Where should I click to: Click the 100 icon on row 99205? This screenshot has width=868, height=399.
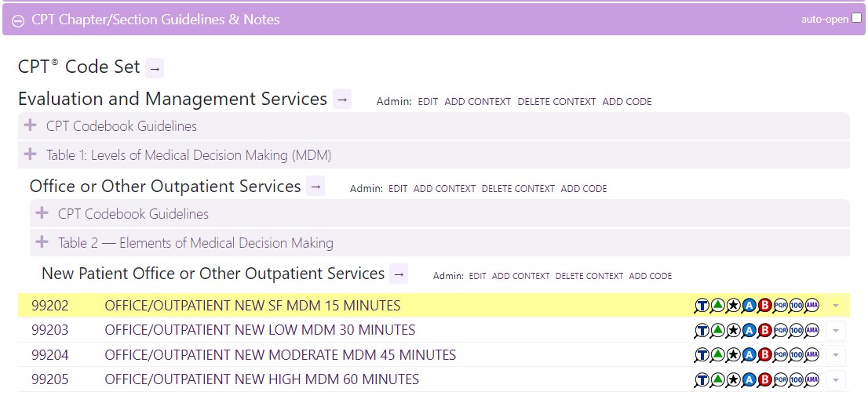[796, 379]
